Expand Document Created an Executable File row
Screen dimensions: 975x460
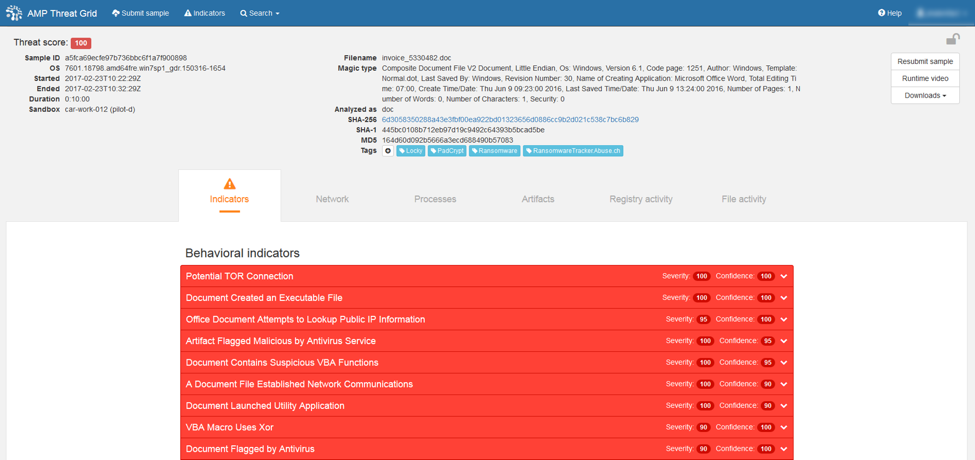pos(784,298)
